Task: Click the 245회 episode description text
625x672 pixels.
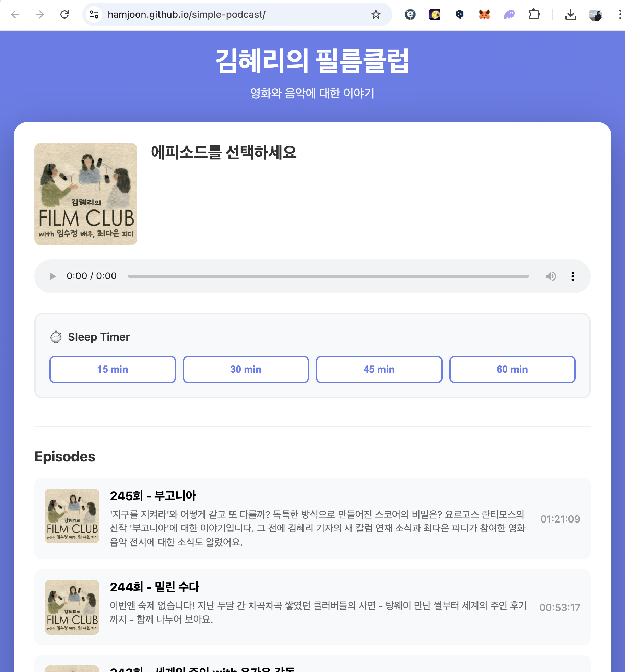Action: [x=318, y=528]
